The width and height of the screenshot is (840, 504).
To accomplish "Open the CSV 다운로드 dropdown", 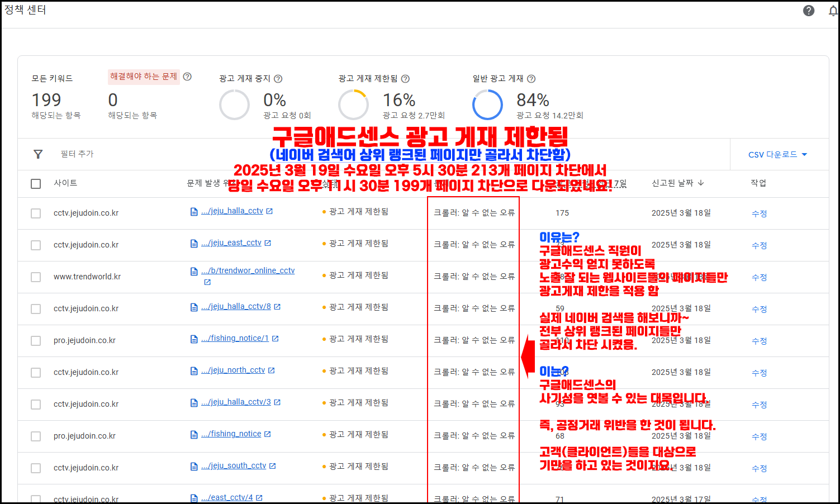I will point(777,155).
